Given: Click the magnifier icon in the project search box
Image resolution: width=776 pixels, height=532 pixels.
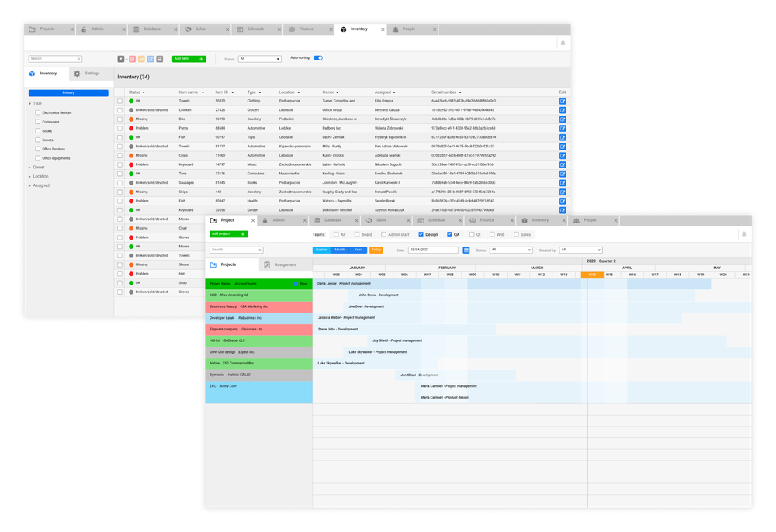Looking at the screenshot, I should [x=259, y=250].
